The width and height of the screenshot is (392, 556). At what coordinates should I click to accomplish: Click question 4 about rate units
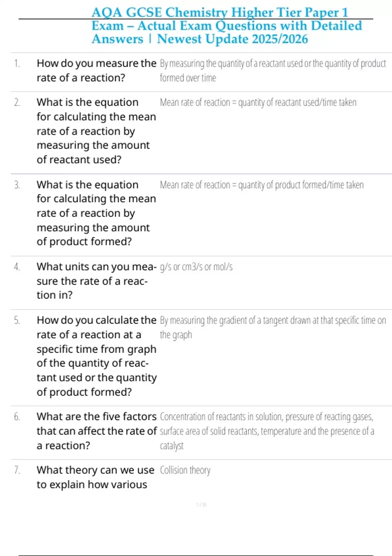[x=96, y=281]
